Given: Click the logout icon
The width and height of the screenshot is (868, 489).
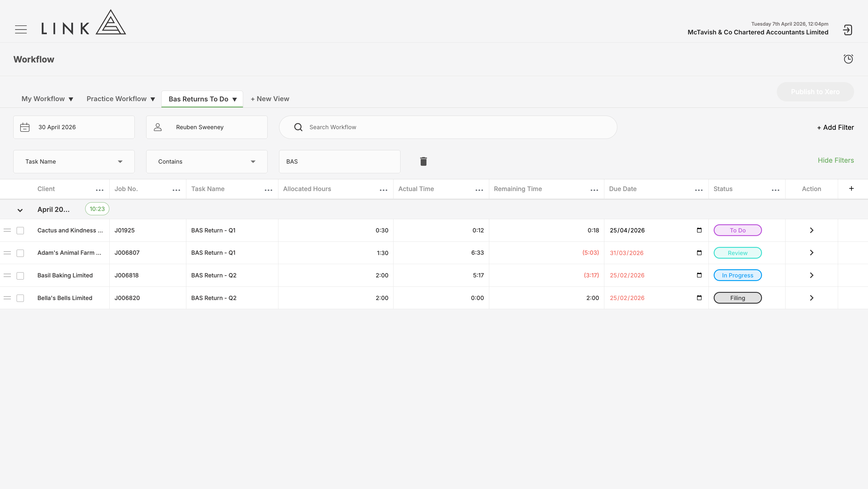Looking at the screenshot, I should click(x=847, y=30).
